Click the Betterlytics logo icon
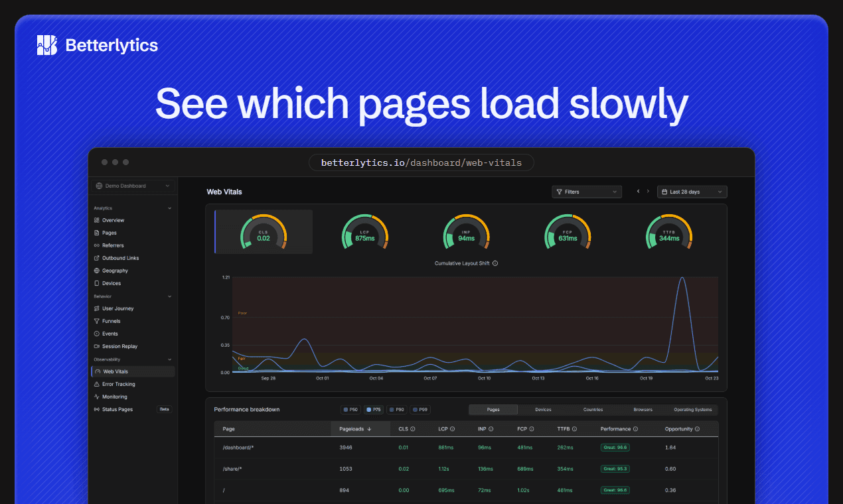The image size is (843, 504). click(47, 45)
